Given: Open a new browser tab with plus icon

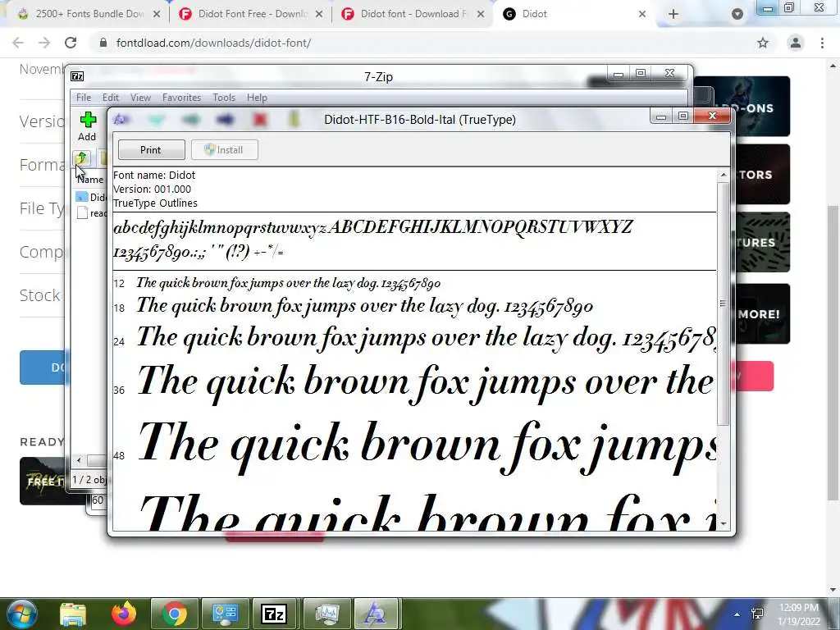Looking at the screenshot, I should coord(673,14).
